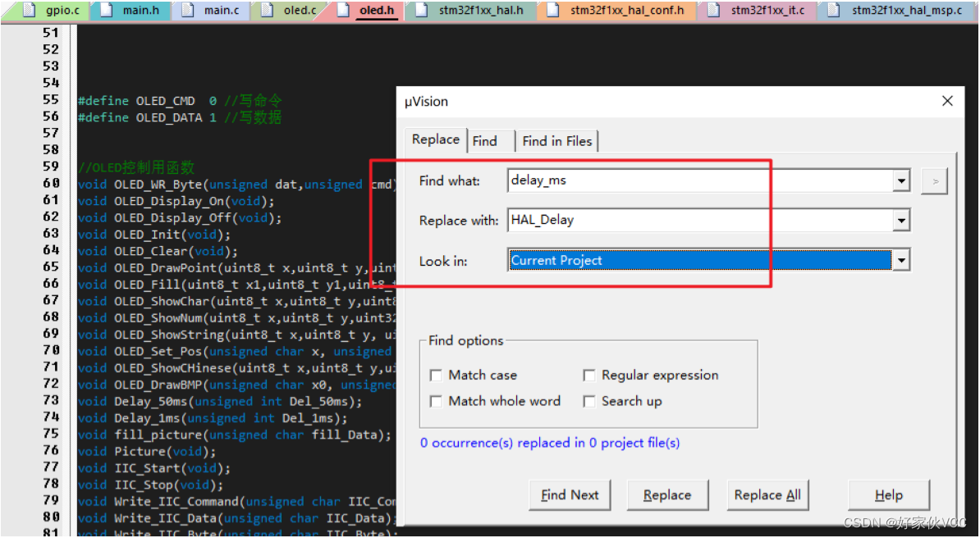The width and height of the screenshot is (980, 538).
Task: Open the main.c file tab
Action: coord(211,10)
